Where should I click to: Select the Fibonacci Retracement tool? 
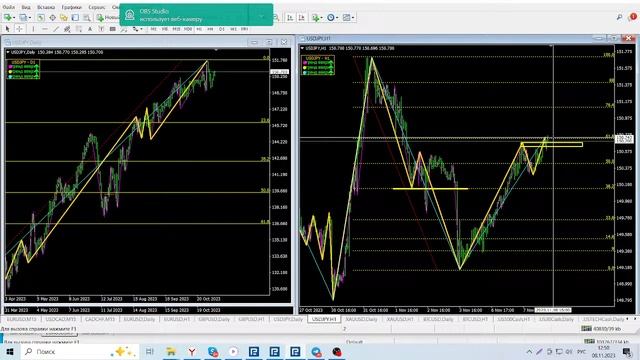point(79,29)
